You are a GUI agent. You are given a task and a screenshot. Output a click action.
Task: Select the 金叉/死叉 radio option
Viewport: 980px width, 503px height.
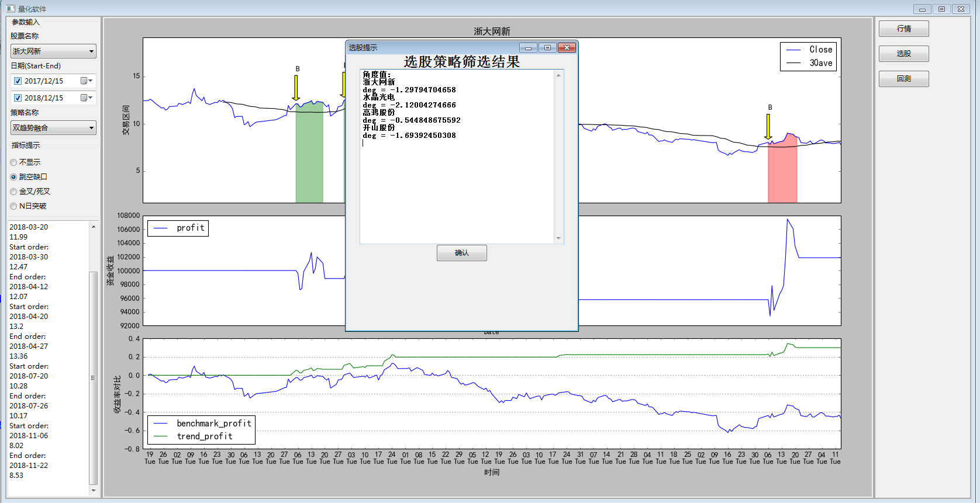pos(13,192)
